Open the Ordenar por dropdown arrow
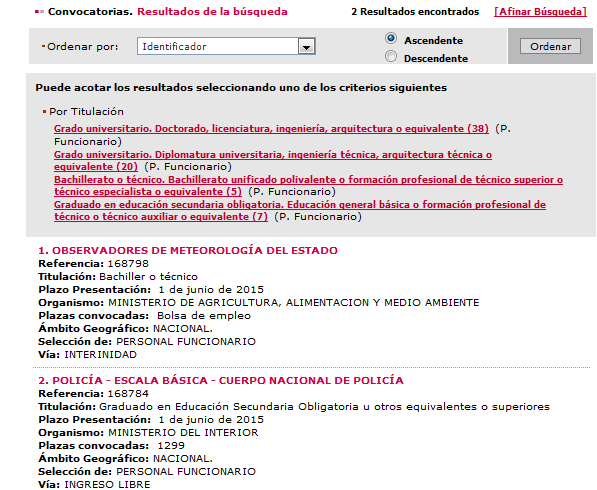 point(306,46)
